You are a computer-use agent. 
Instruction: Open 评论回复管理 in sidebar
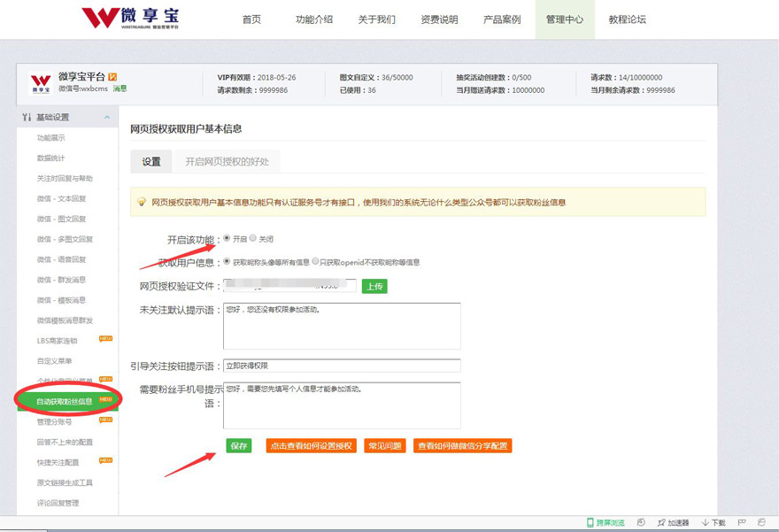tap(58, 503)
